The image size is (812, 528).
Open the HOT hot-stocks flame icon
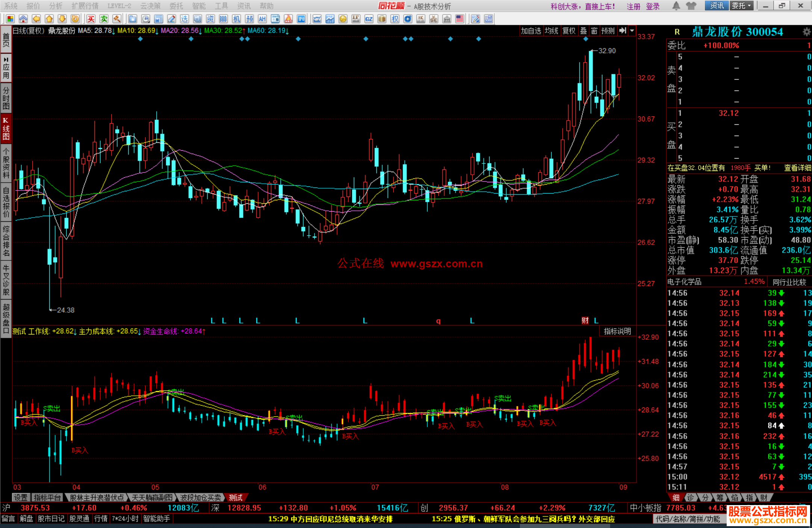[x=288, y=19]
